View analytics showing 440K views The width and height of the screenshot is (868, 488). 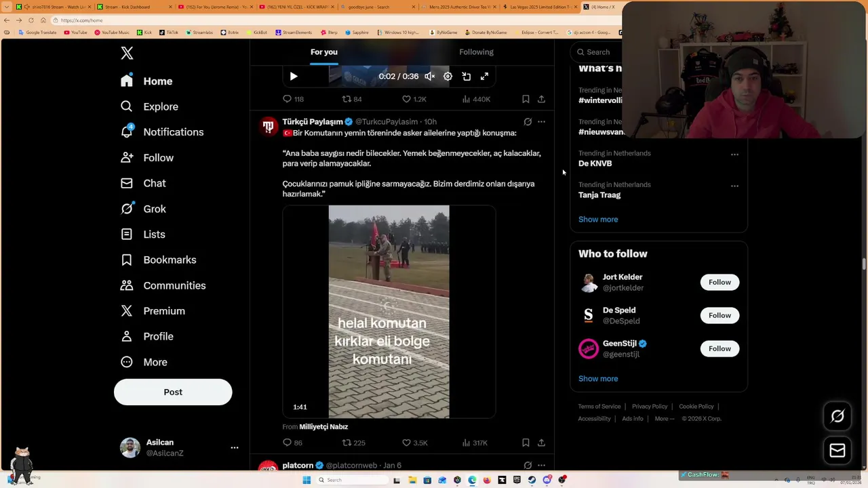[476, 99]
